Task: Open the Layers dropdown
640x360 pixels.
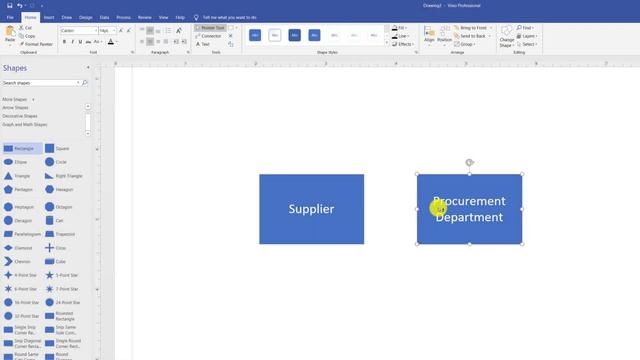Action: click(x=527, y=36)
